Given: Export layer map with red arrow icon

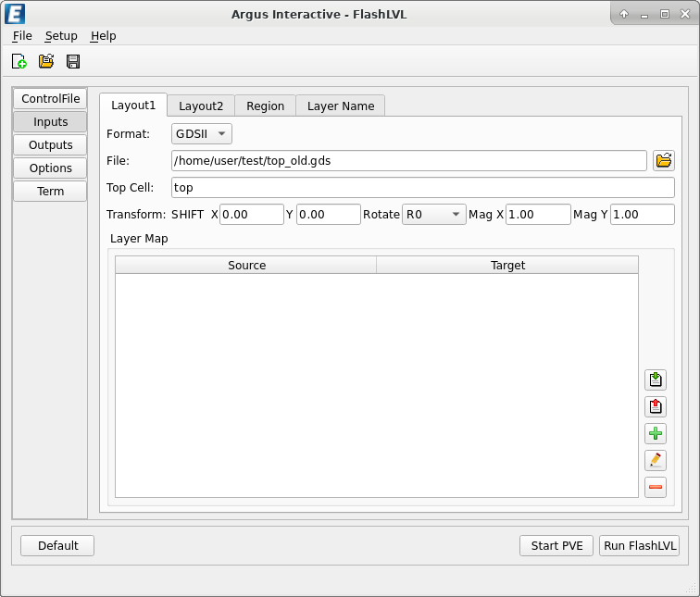Looking at the screenshot, I should coord(656,407).
